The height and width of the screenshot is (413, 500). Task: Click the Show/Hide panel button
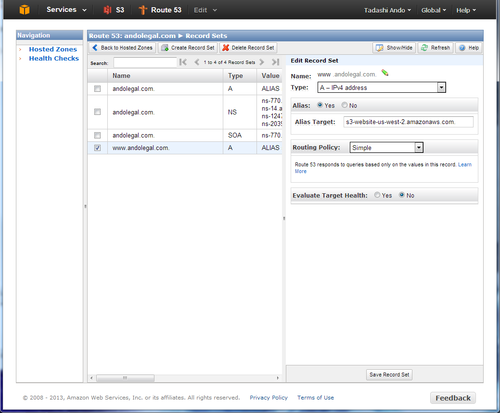(x=394, y=48)
